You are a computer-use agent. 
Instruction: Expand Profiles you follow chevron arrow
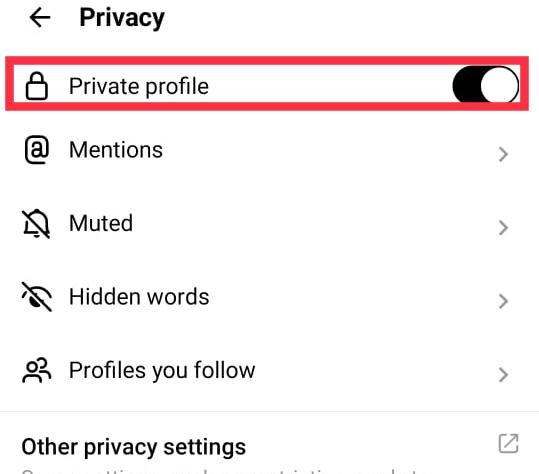pyautogui.click(x=503, y=374)
